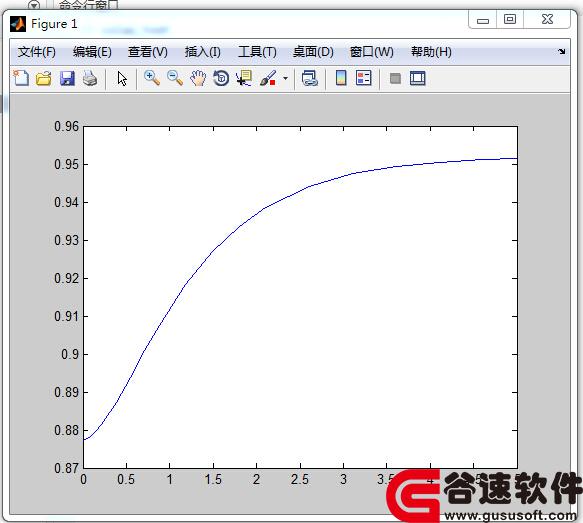Open the 编辑(E) menu
Screen dimensions: 583x523
pos(92,52)
